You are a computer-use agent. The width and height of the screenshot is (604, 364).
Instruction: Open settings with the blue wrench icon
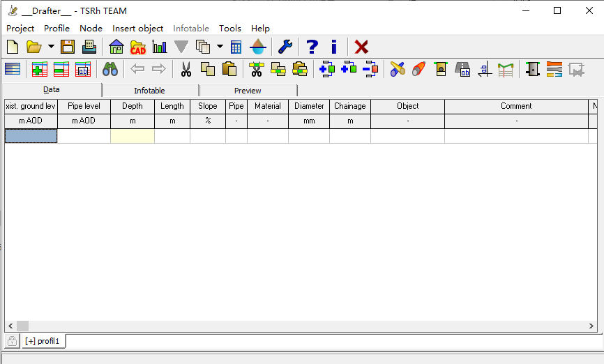(285, 47)
